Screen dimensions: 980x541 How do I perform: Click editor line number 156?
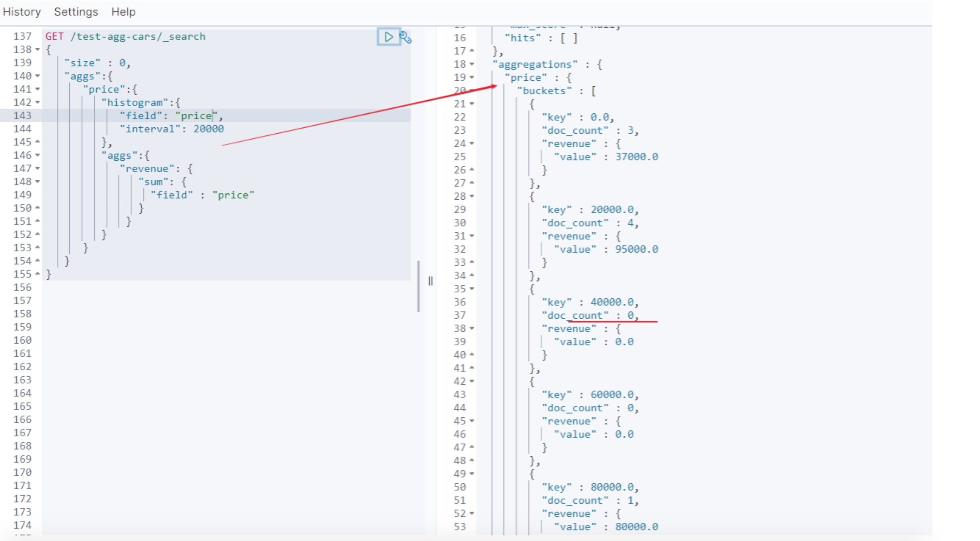(x=22, y=288)
